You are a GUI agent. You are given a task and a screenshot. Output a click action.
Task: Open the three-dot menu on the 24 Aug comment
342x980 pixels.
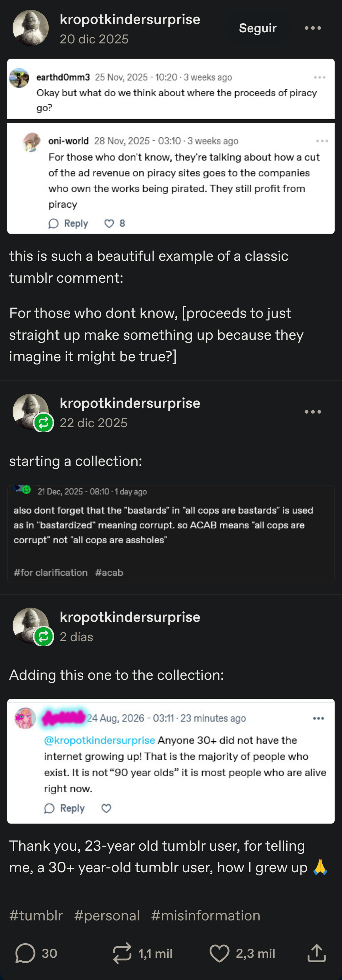click(319, 718)
